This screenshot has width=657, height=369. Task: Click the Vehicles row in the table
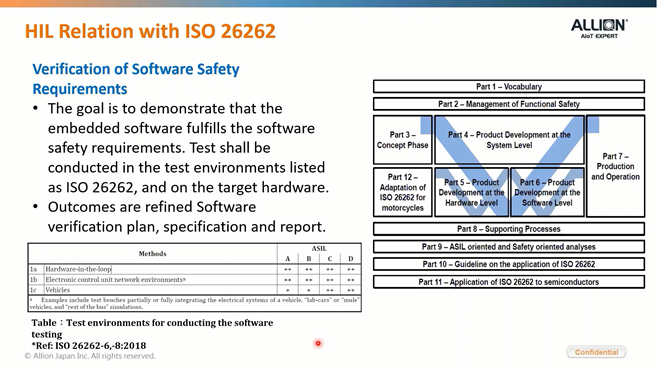pyautogui.click(x=195, y=290)
